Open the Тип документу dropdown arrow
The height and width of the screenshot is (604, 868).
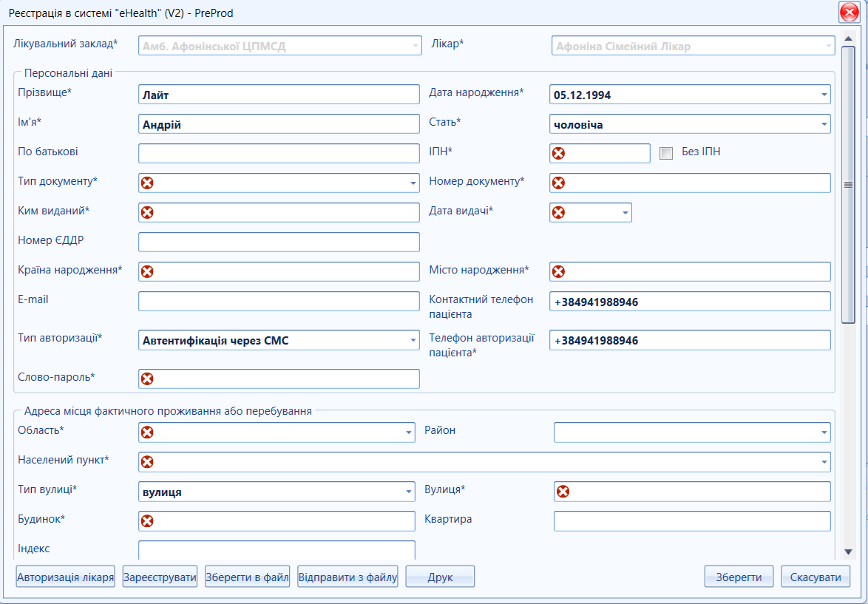click(x=413, y=183)
